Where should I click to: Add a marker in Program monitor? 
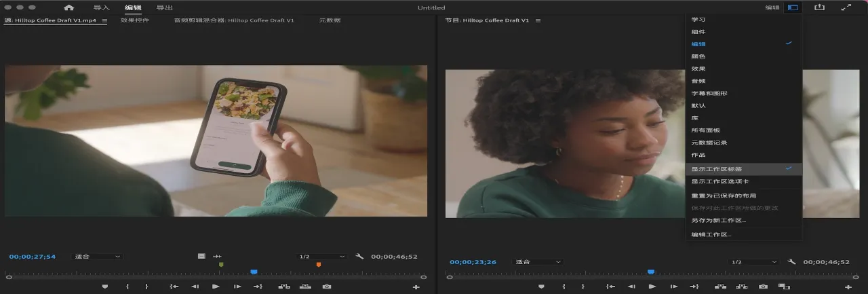[x=541, y=287]
